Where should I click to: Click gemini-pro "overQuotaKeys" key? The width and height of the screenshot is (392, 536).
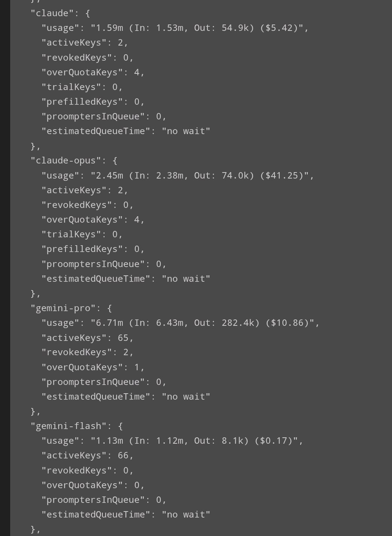point(82,367)
